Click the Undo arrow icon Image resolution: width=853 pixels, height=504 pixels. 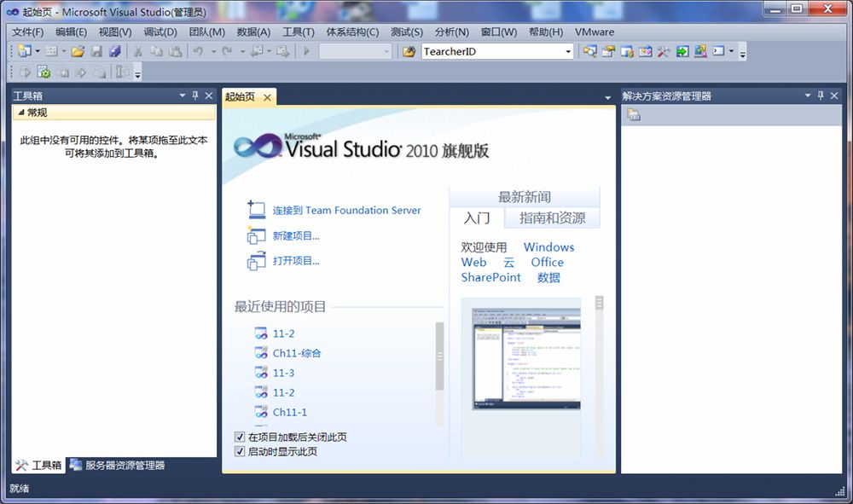click(x=199, y=51)
